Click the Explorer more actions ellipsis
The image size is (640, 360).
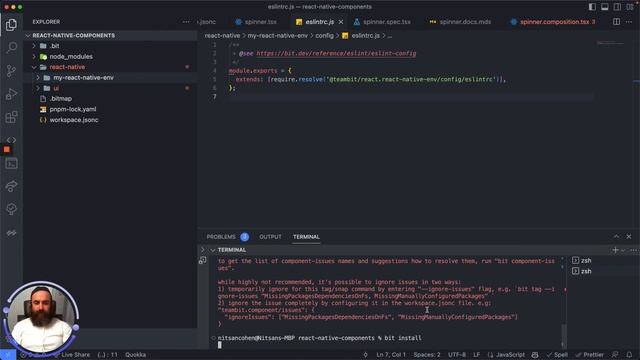click(x=186, y=22)
